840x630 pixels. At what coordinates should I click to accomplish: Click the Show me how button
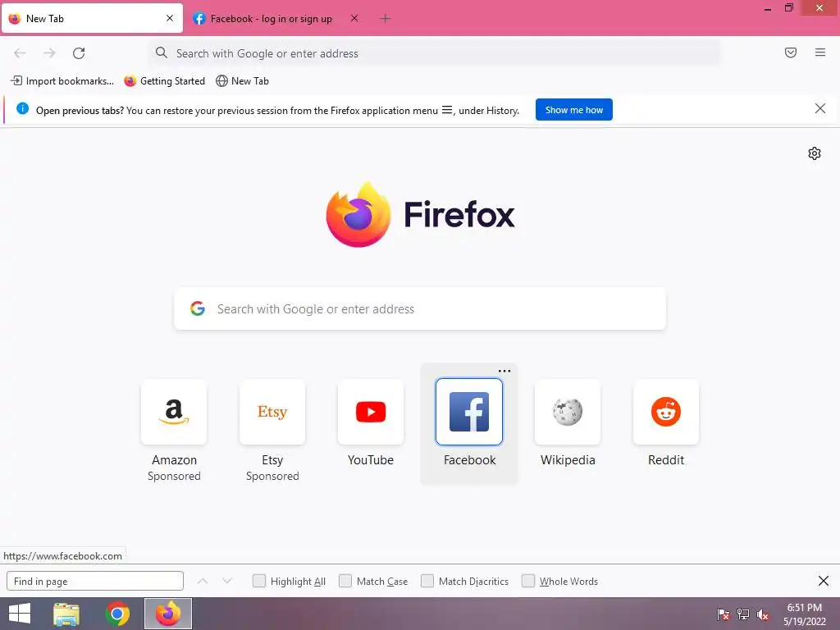(x=573, y=110)
